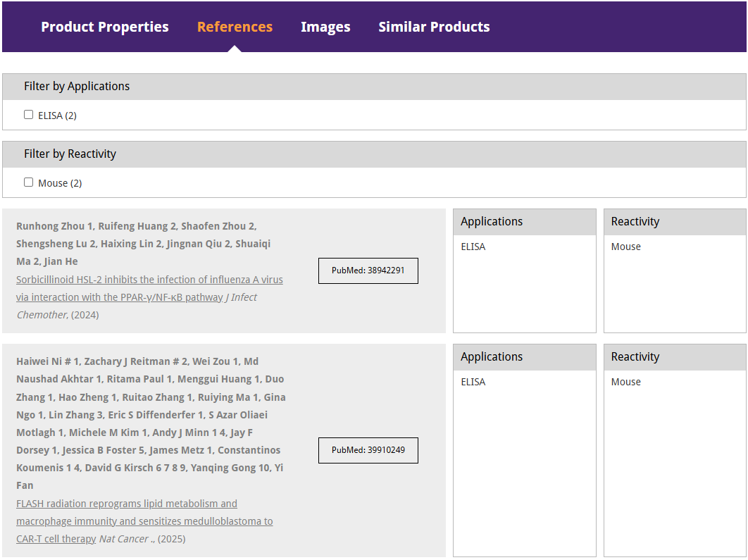Click the Applications header beside the Zhou reference
The width and height of the screenshot is (748, 560).
pos(525,222)
